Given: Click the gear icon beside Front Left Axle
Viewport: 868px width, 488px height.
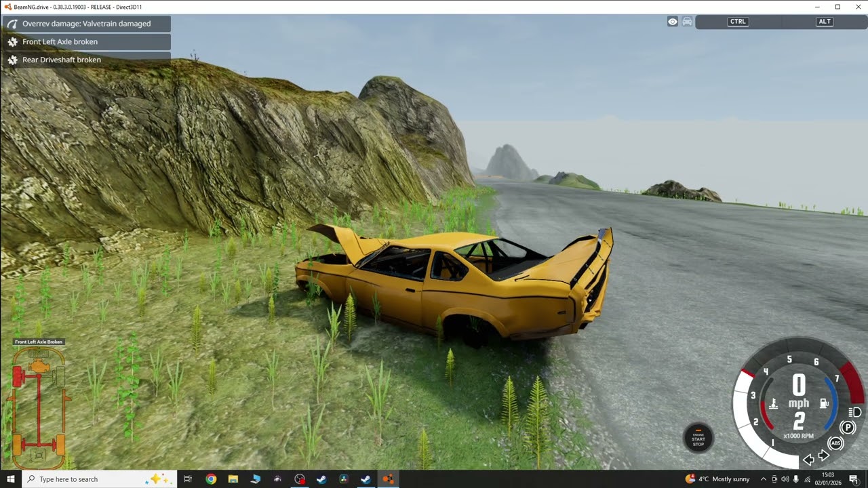Looking at the screenshot, I should pos(12,42).
